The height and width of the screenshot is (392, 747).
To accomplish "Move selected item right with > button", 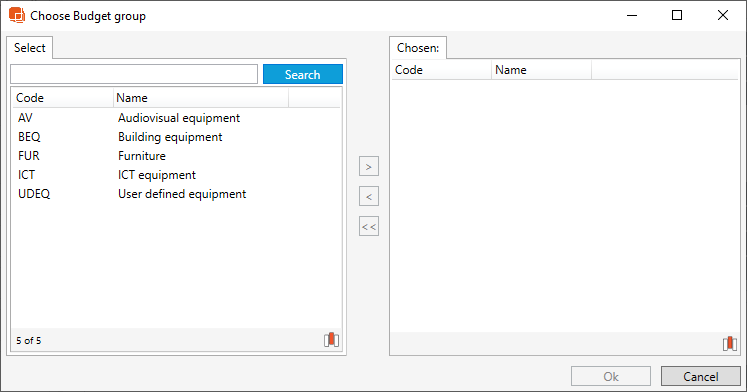I will (369, 167).
